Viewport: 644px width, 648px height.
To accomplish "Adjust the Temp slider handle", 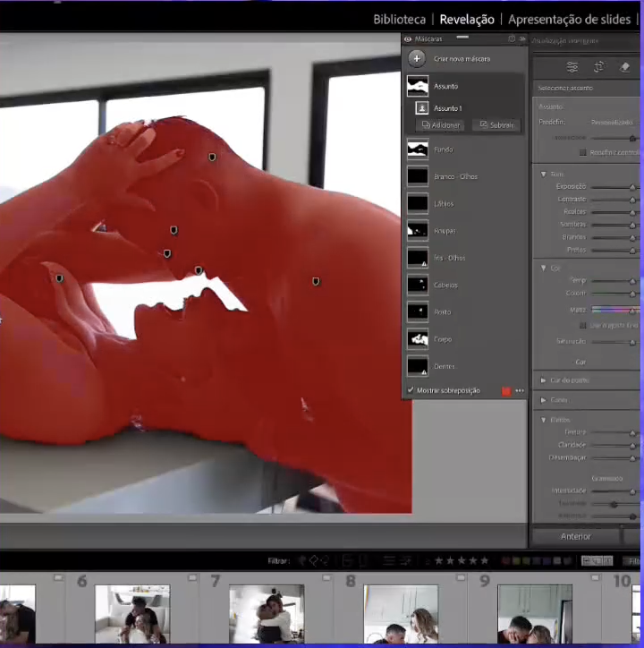I will (632, 282).
